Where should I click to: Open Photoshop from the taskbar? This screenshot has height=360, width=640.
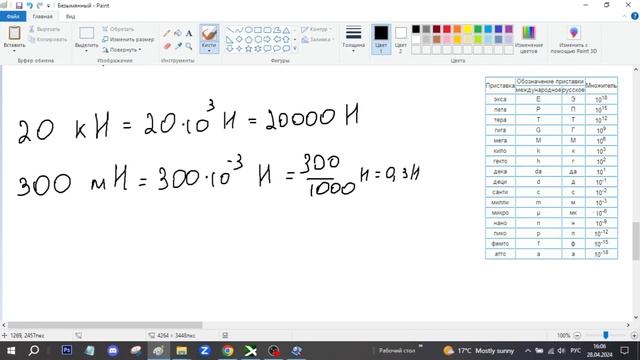(67, 350)
